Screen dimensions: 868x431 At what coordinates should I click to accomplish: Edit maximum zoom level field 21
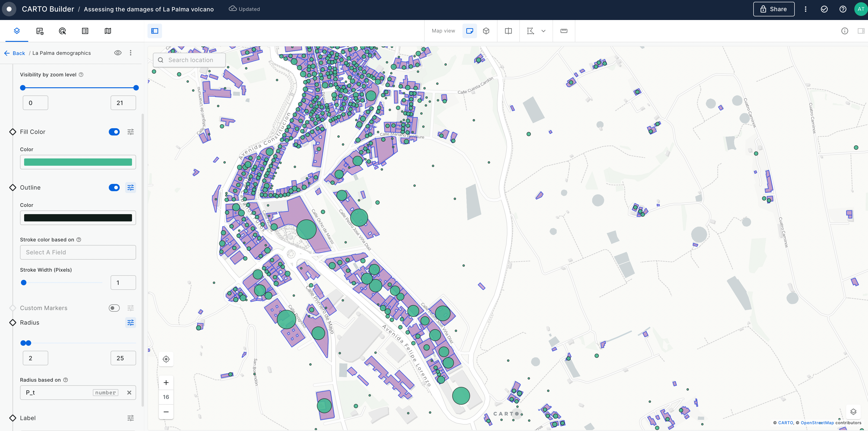click(x=123, y=103)
